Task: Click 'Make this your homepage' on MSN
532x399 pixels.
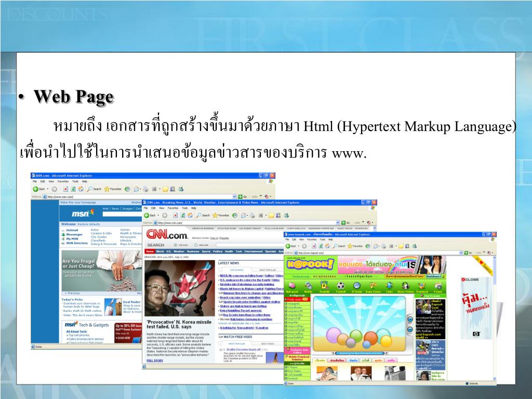Action: click(x=78, y=203)
